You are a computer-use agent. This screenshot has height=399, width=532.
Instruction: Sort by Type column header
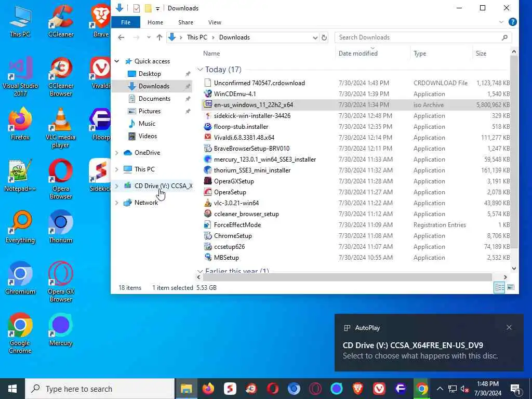(x=420, y=54)
